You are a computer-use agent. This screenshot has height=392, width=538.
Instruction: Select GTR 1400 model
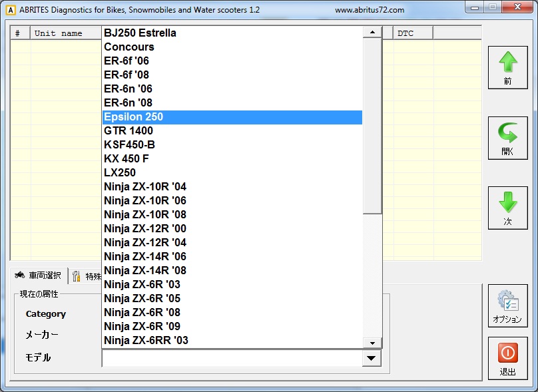pos(232,130)
